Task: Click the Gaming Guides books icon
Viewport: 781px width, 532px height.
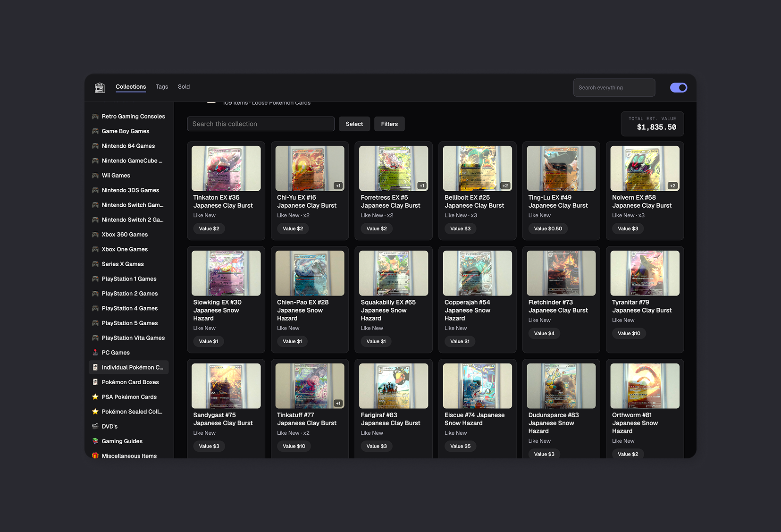Action: 95,441
